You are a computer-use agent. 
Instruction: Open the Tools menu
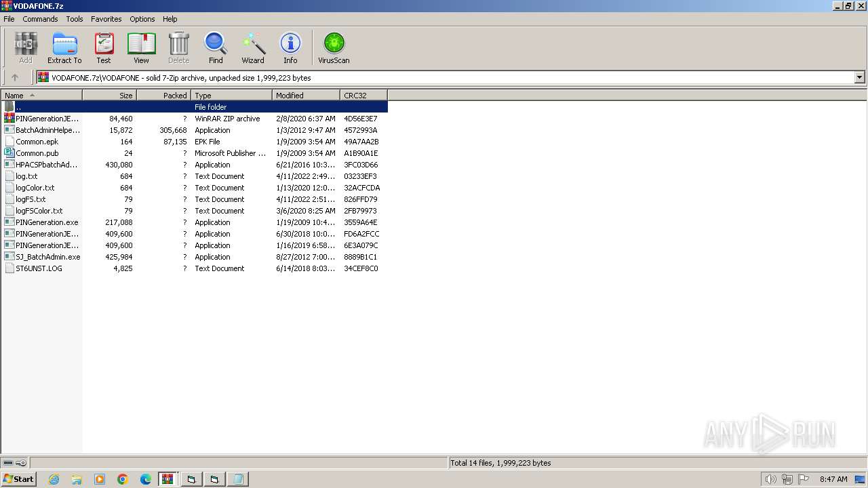tap(75, 19)
